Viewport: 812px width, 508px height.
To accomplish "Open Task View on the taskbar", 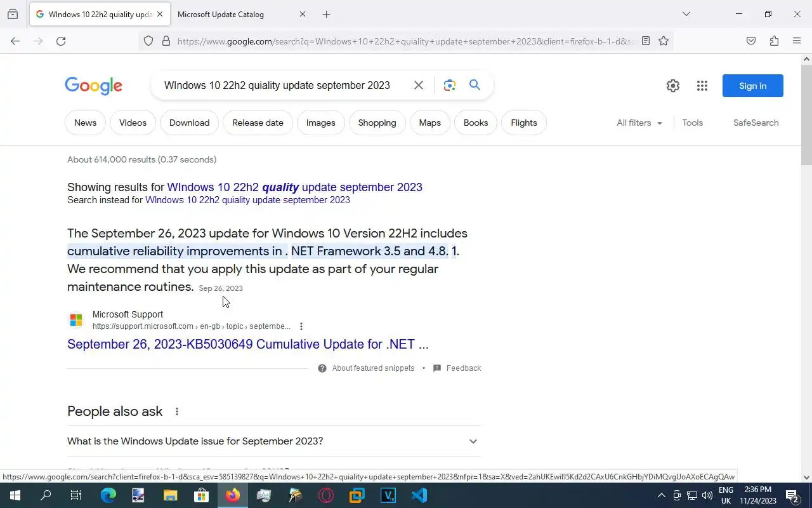I will [76, 495].
